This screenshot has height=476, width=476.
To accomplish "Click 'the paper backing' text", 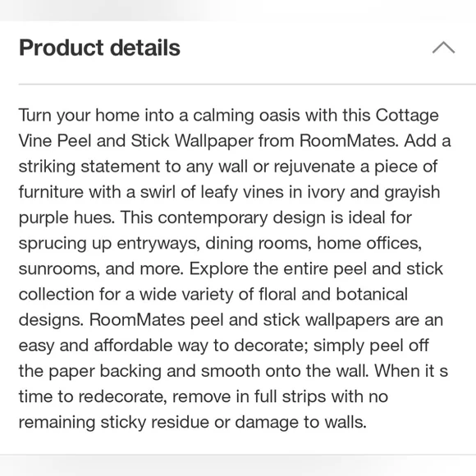I will (x=90, y=372).
